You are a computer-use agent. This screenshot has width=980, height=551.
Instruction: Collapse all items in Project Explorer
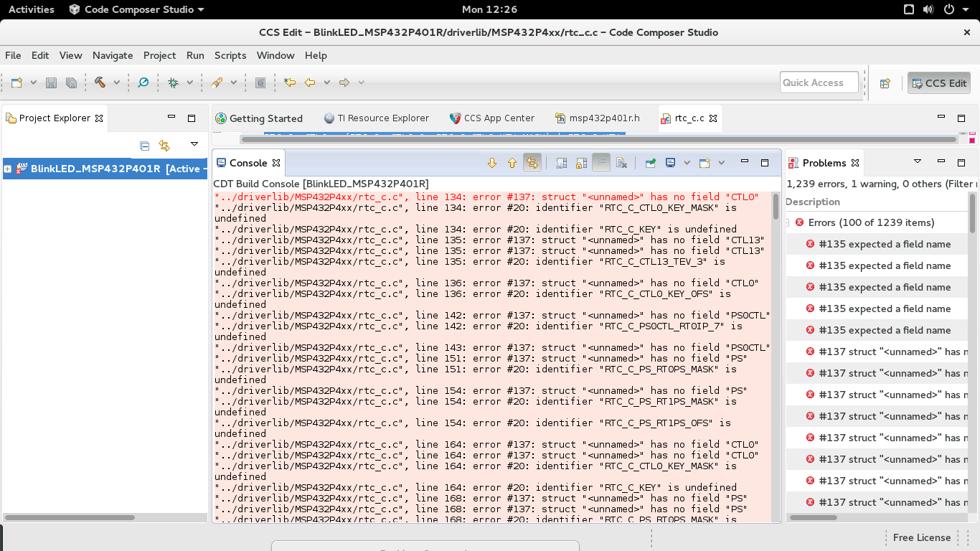pyautogui.click(x=144, y=146)
